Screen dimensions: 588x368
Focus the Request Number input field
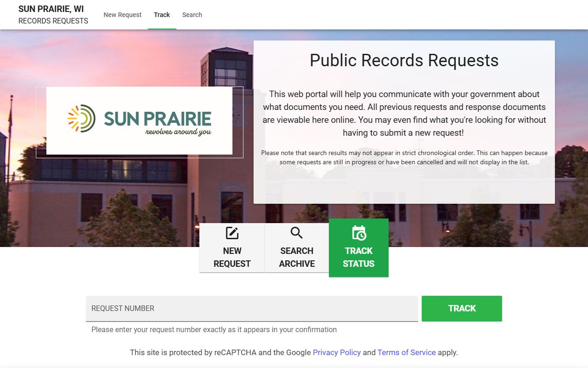click(x=252, y=309)
